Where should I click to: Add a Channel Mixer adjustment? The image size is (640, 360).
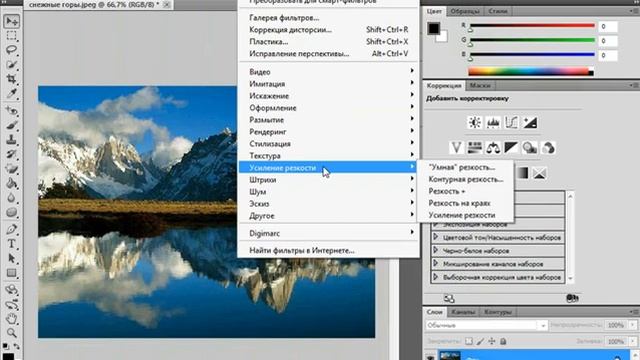[548, 148]
